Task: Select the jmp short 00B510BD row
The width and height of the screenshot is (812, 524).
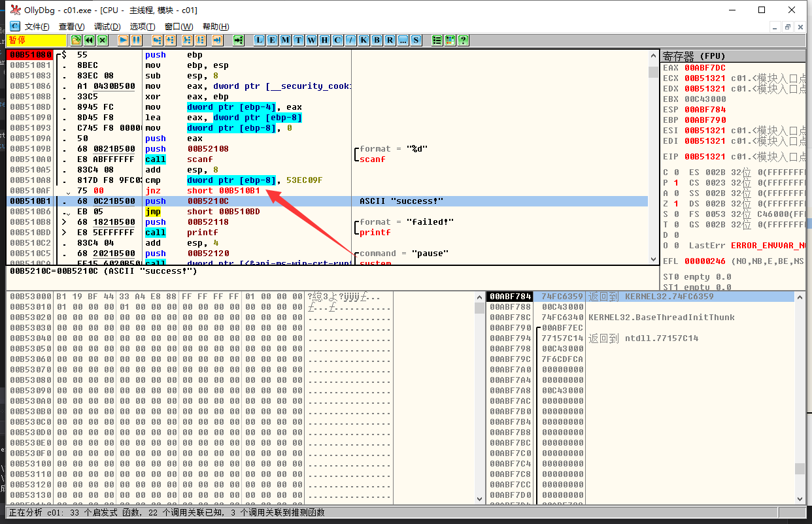Action: point(327,212)
